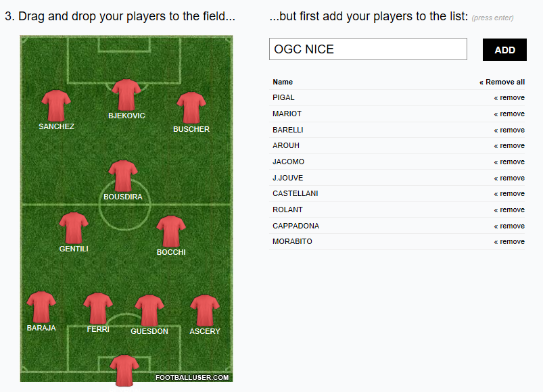Focus the player name input field

(368, 49)
